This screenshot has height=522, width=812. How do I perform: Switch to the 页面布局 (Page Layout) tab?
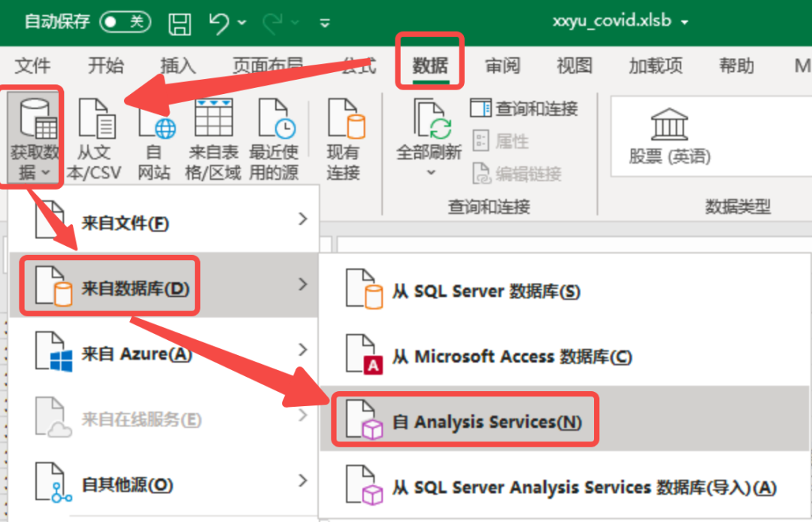point(268,65)
